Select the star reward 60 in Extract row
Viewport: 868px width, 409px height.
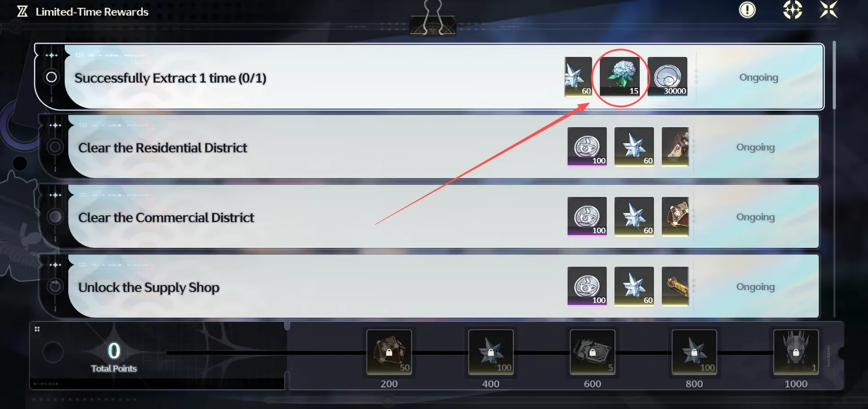[578, 77]
